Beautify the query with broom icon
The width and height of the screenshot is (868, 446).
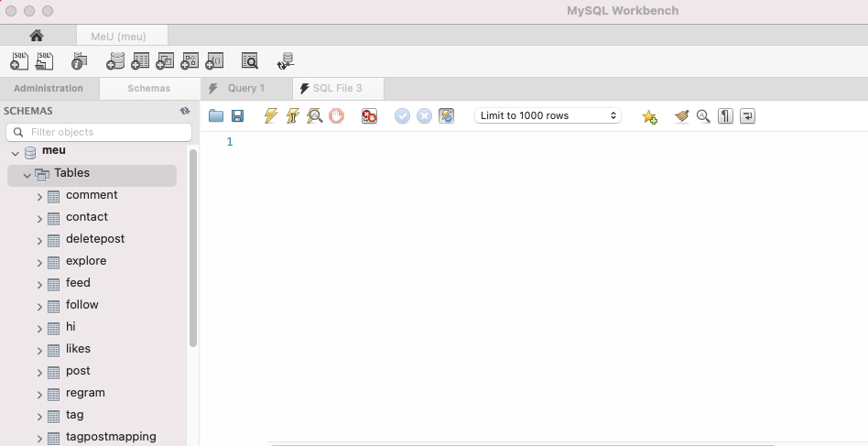681,115
